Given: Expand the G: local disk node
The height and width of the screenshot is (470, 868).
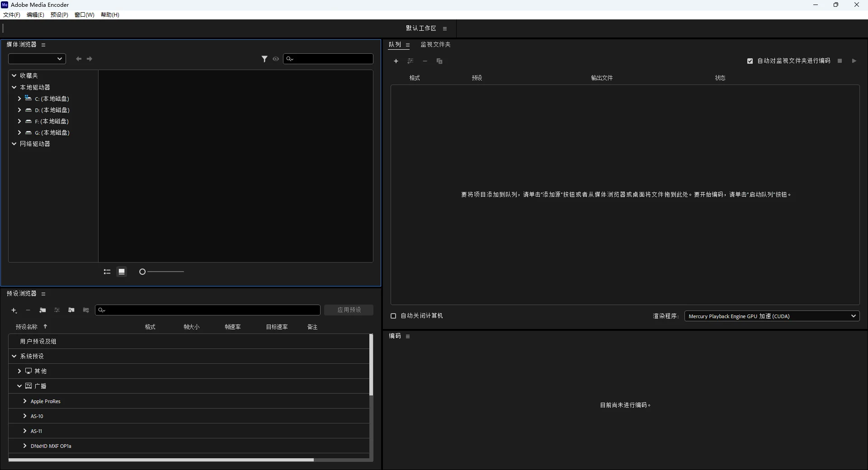Looking at the screenshot, I should point(19,132).
